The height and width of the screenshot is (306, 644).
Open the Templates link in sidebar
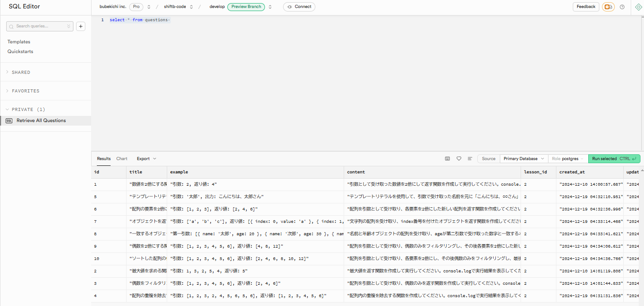click(x=19, y=42)
